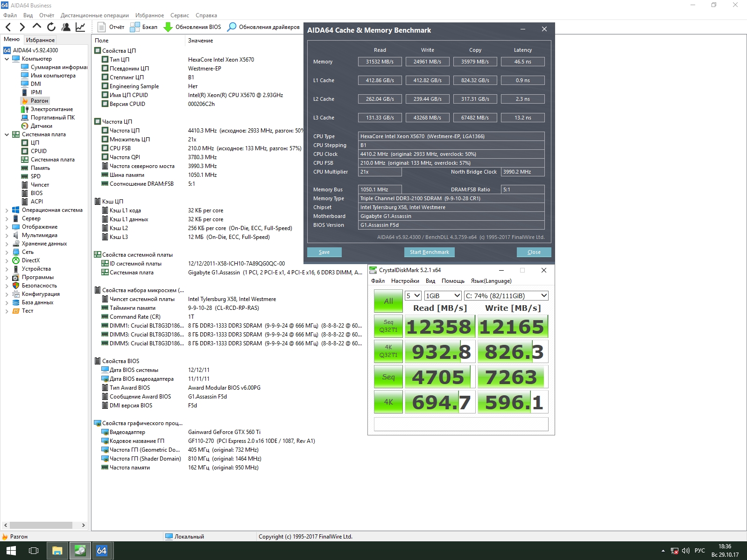Select the CPUID tree item

pyautogui.click(x=34, y=151)
